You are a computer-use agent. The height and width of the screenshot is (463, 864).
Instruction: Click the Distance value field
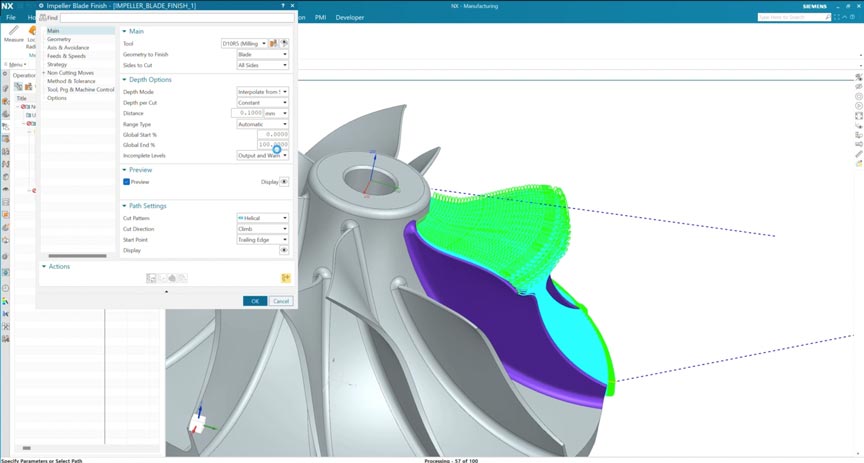coord(247,113)
